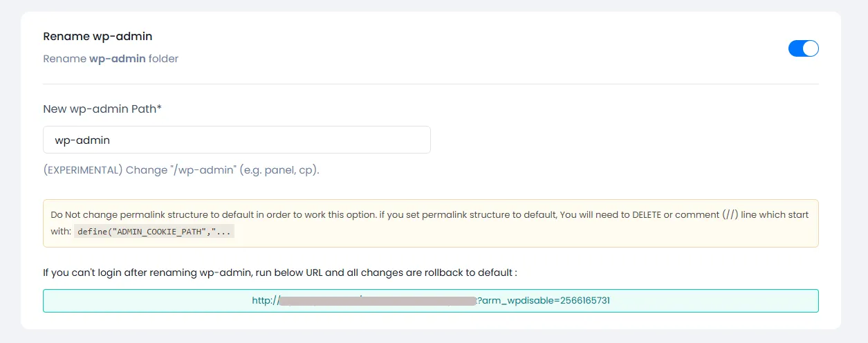Click the asterisk after New wp-admin Path
The width and height of the screenshot is (868, 343).
pos(159,108)
